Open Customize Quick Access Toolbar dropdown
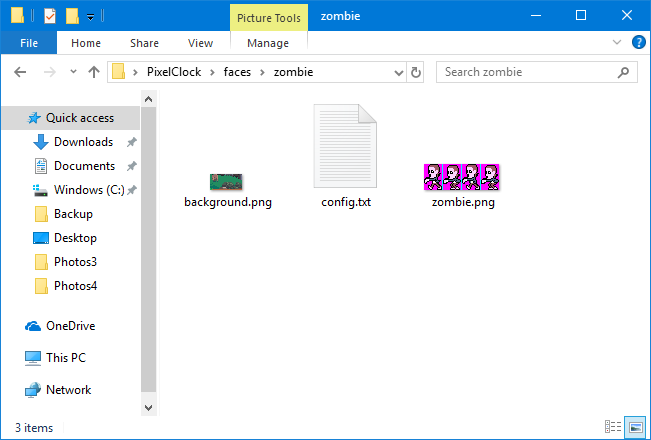Screen dimensions: 651x440 [91, 17]
